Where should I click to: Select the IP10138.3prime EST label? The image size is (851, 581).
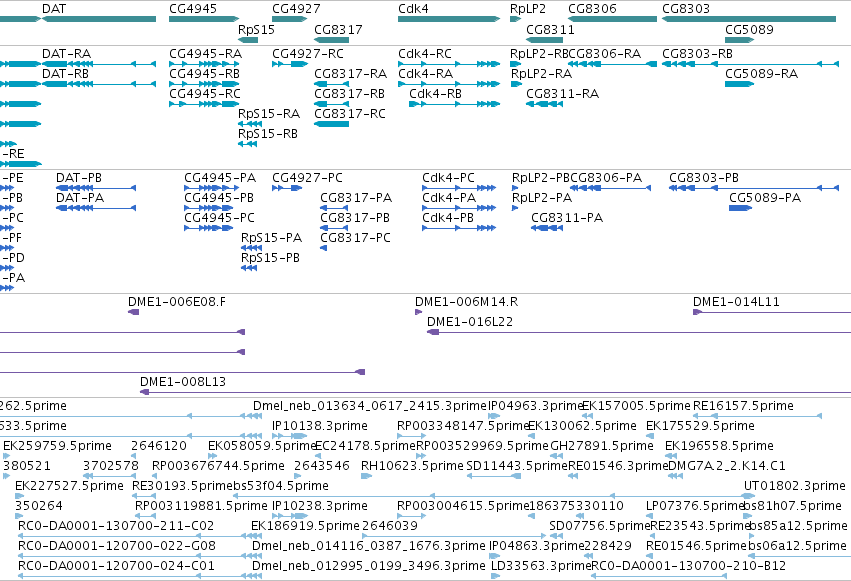point(320,426)
